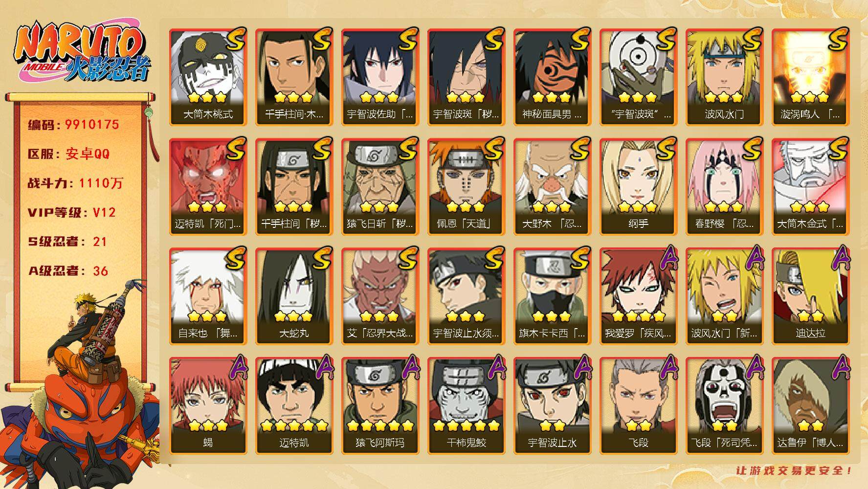The width and height of the screenshot is (868, 489).
Task: Click the 大蛇丸 character portrait
Action: point(294,296)
